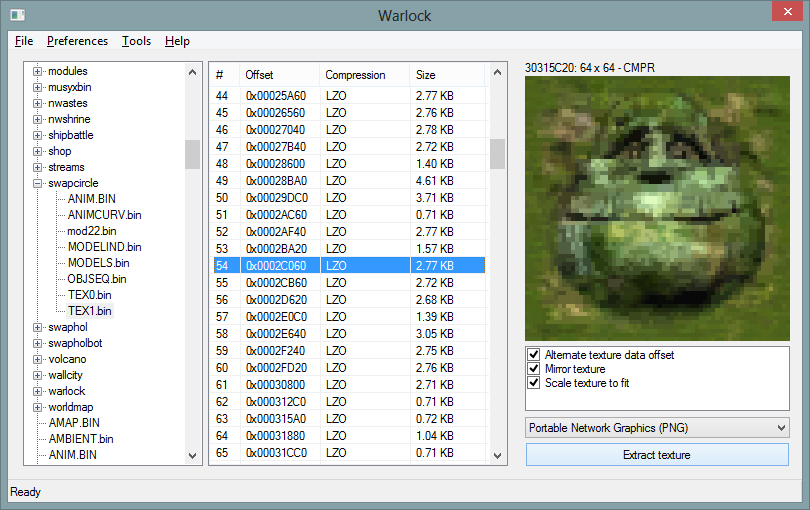Select texture row 56 at 0x0002D620
The height and width of the screenshot is (510, 810).
(x=349, y=300)
